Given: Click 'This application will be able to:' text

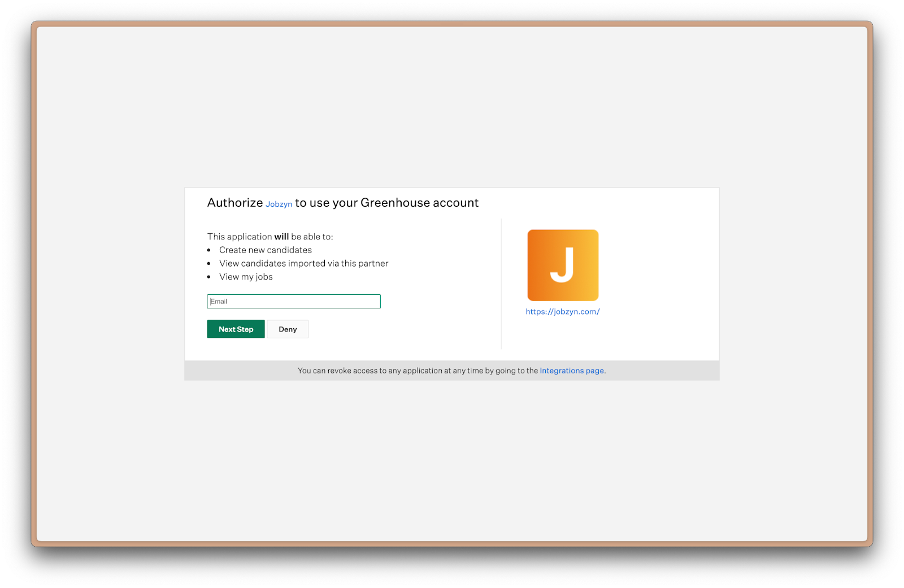Looking at the screenshot, I should 270,237.
